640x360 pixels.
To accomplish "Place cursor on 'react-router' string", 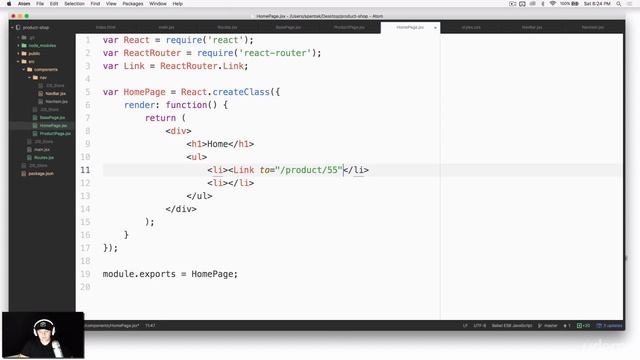I will (x=275, y=53).
